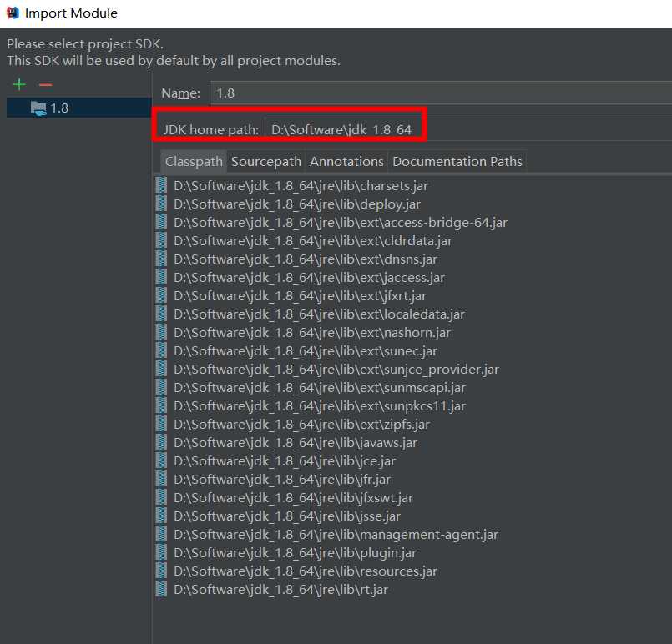Select the management-agent.jar classpath entry
The height and width of the screenshot is (644, 672).
336,535
